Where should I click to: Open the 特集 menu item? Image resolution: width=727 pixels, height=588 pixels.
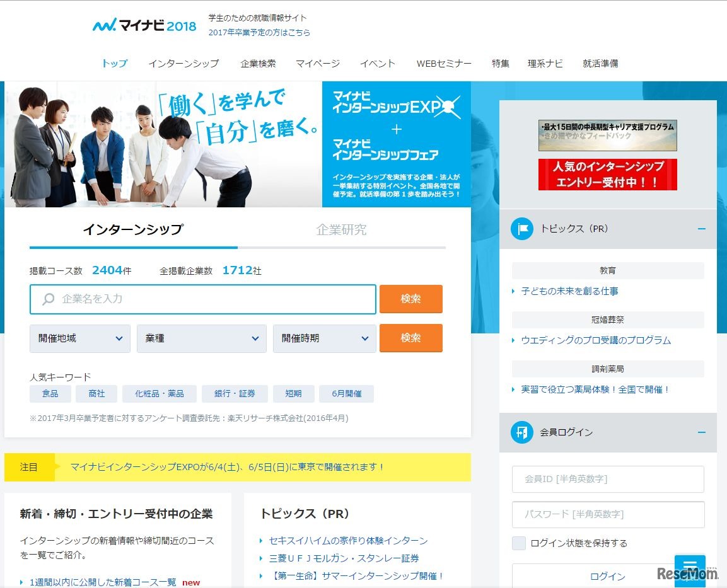click(x=500, y=64)
